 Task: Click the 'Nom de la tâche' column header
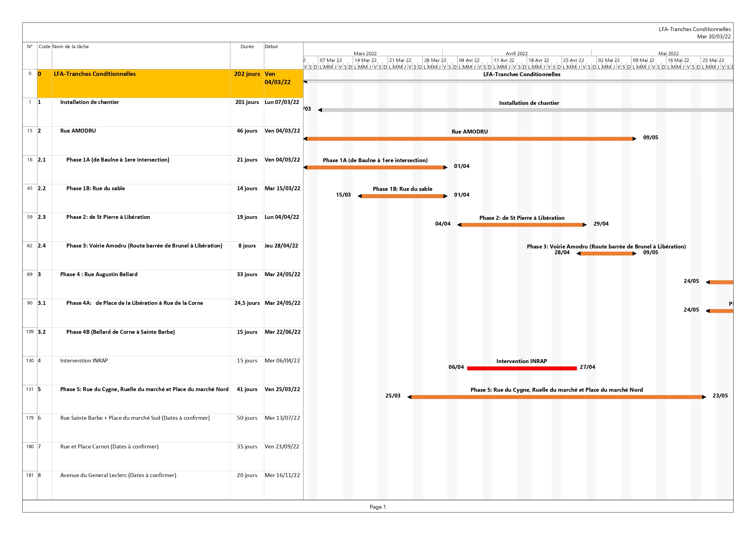tap(70, 46)
